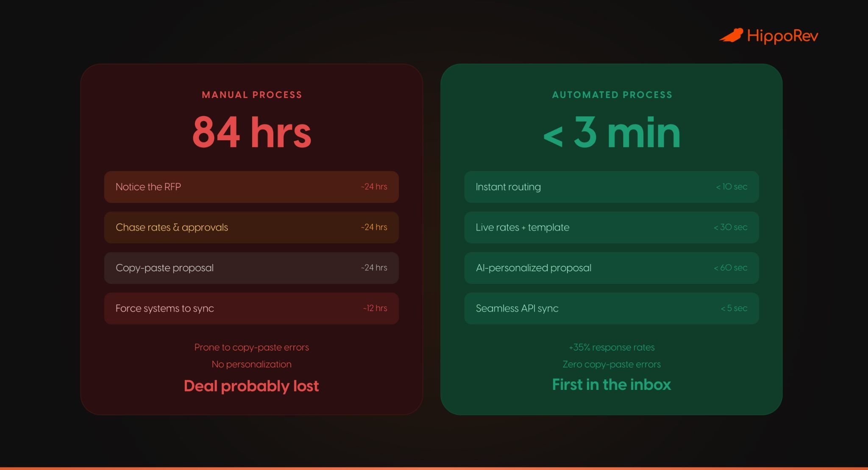Click the Automated Process heading

click(x=612, y=95)
